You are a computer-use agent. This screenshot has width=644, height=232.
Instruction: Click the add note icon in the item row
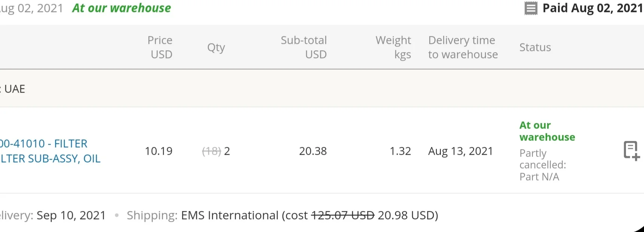(x=632, y=151)
